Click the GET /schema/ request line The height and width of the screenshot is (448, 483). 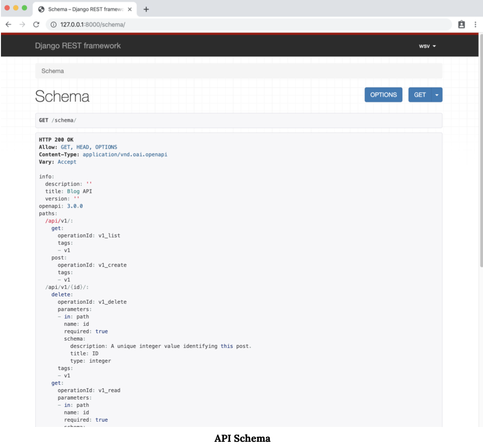[x=57, y=120]
